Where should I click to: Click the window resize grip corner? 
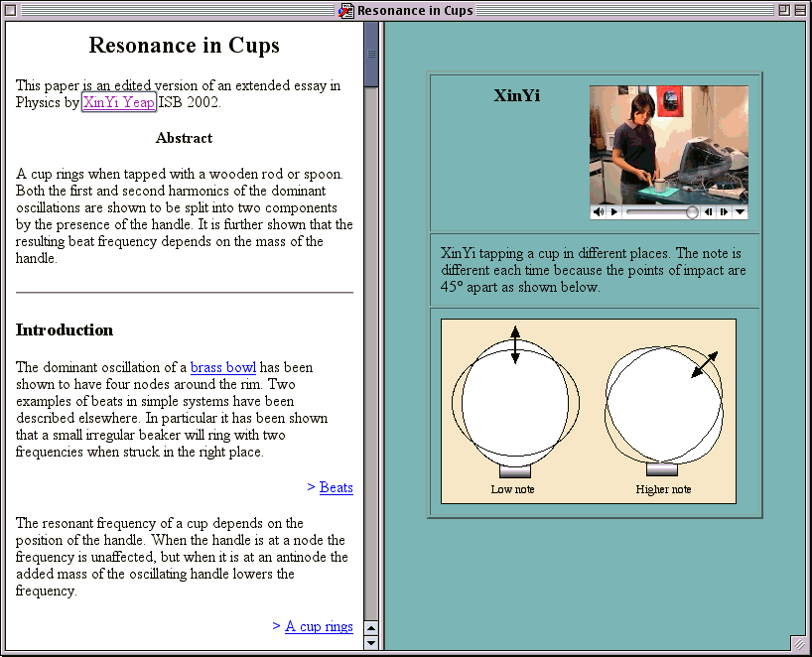[799, 643]
